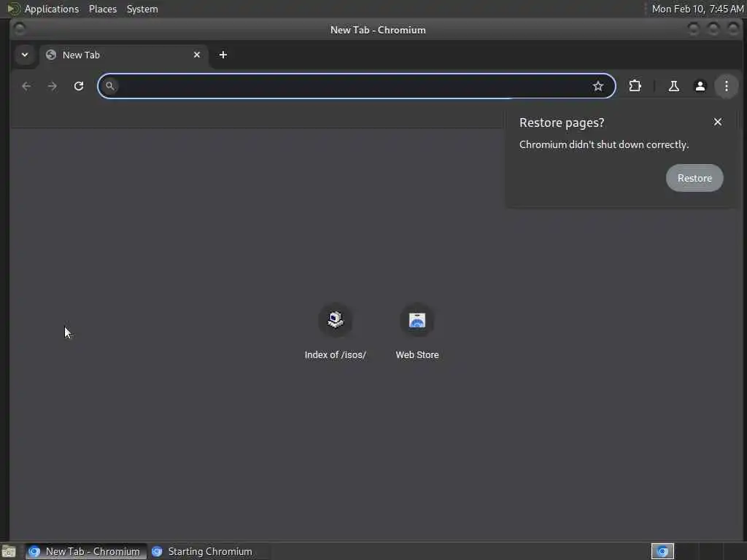
Task: Open a new tab with plus button
Action: pyautogui.click(x=223, y=55)
